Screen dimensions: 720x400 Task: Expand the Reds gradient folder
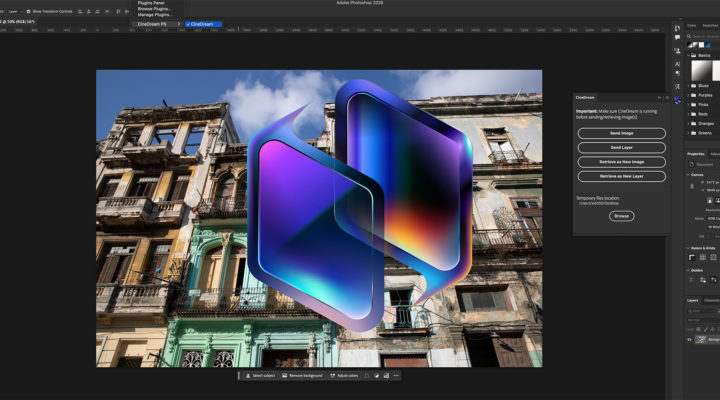click(688, 114)
